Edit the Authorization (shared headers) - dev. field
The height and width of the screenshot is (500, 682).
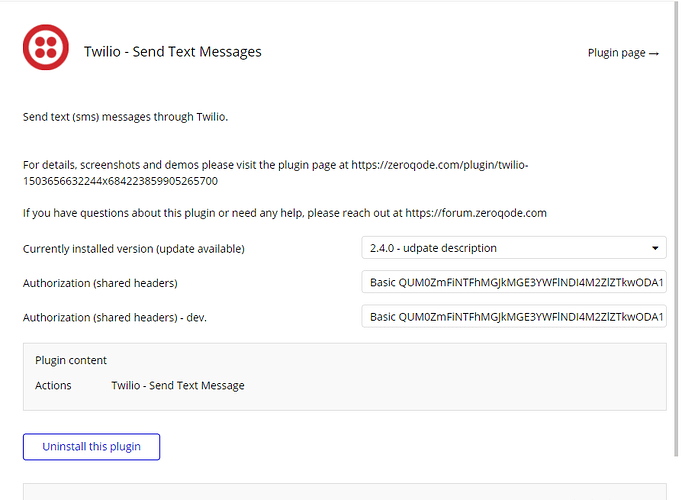click(514, 317)
